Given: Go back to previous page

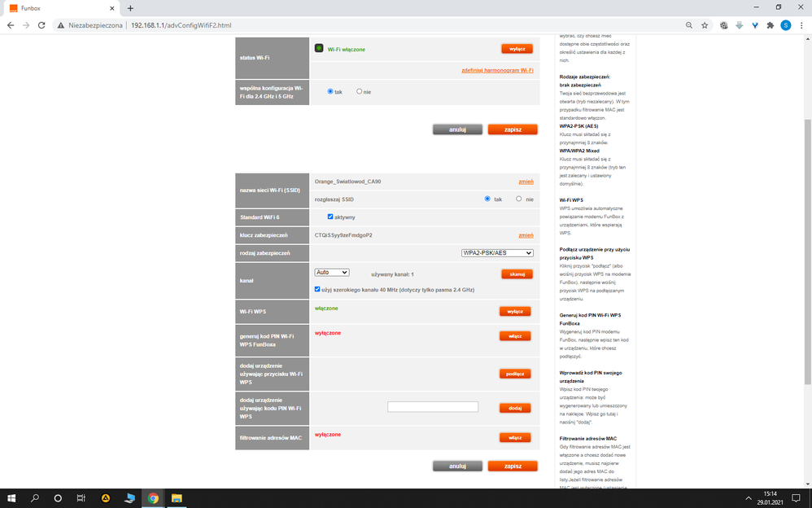Looking at the screenshot, I should coord(11,25).
